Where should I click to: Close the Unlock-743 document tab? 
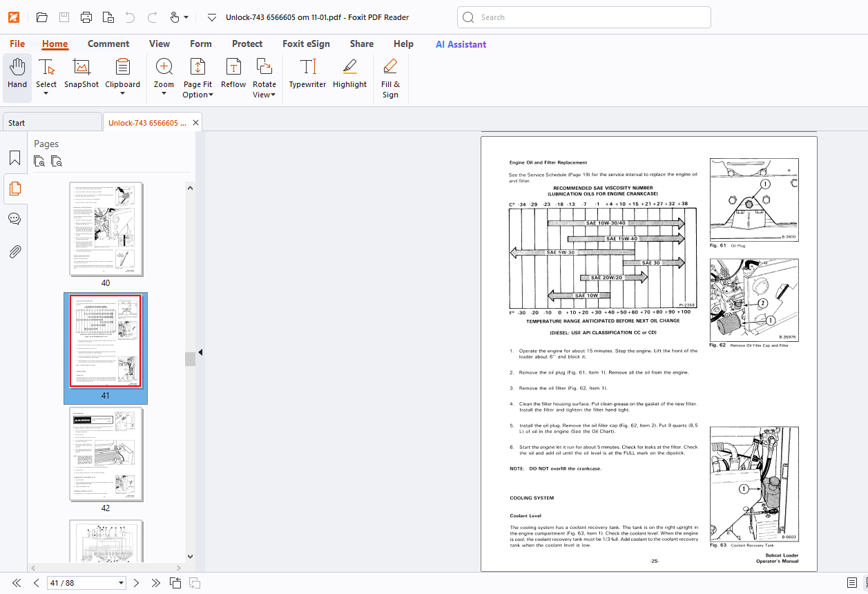pyautogui.click(x=196, y=123)
